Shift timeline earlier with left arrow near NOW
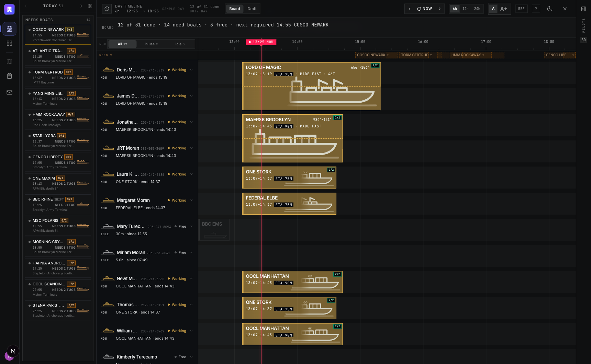This screenshot has height=364, width=591. 410,9
